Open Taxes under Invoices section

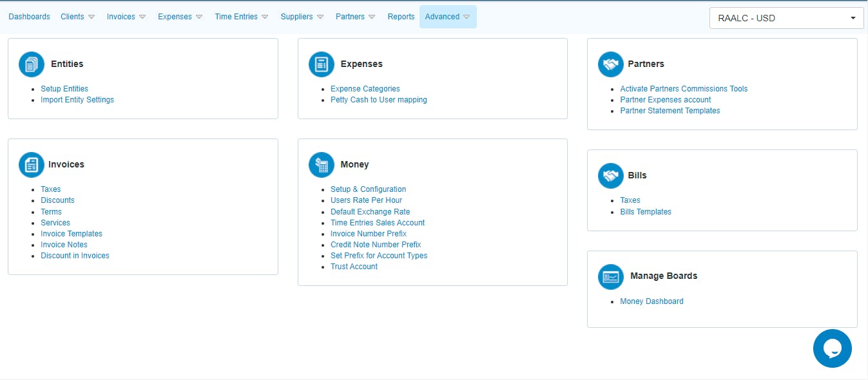coord(51,189)
